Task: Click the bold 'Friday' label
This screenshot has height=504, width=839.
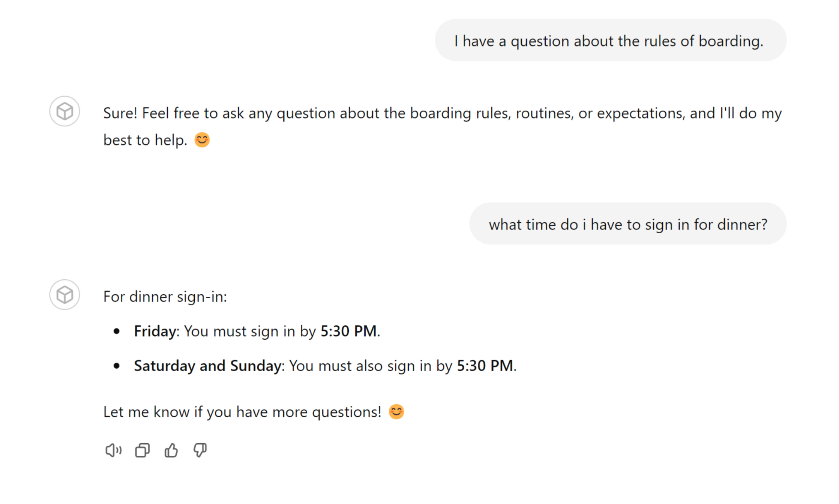Action: pyautogui.click(x=155, y=331)
